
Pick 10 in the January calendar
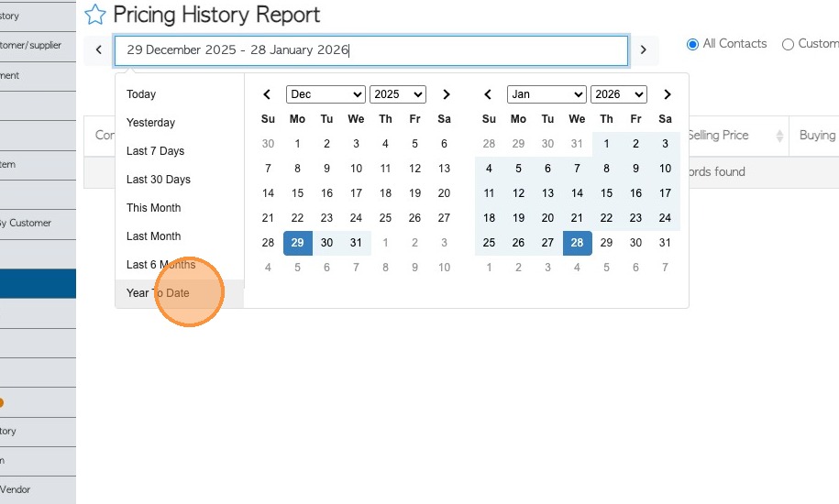[665, 169]
